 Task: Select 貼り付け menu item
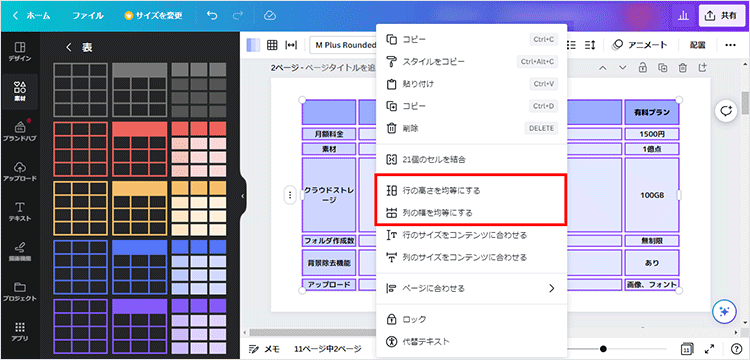(x=472, y=84)
